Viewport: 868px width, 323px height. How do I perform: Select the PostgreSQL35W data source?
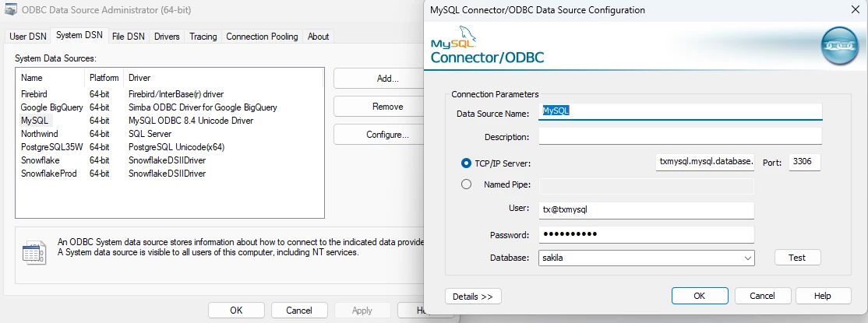(x=51, y=147)
